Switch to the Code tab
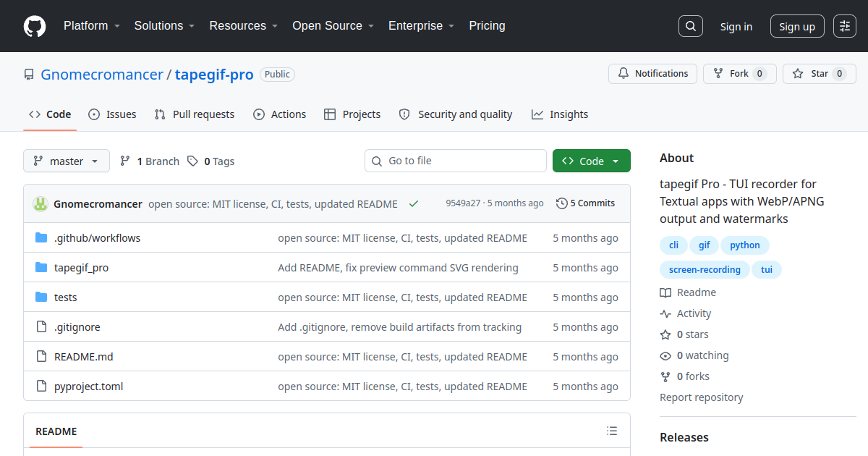This screenshot has width=868, height=456. (x=50, y=114)
